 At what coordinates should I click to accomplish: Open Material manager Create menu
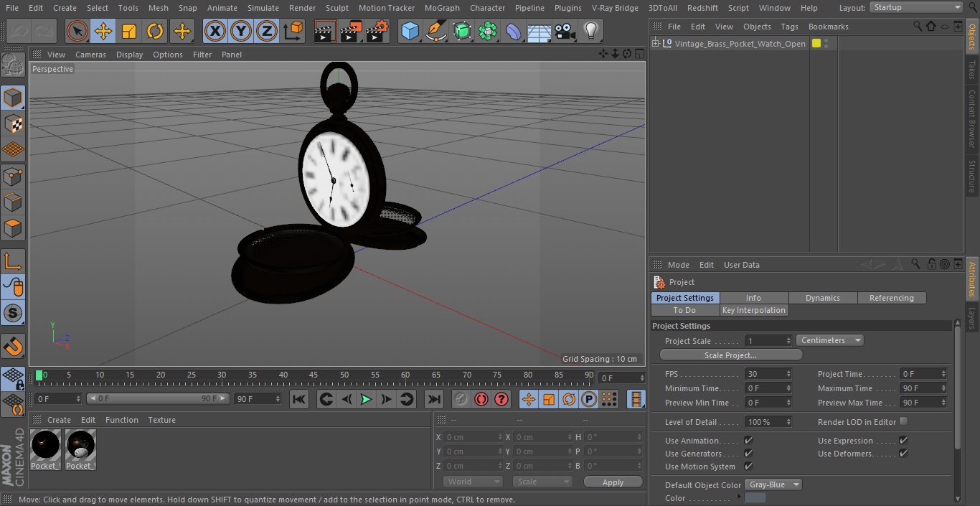pyautogui.click(x=59, y=420)
